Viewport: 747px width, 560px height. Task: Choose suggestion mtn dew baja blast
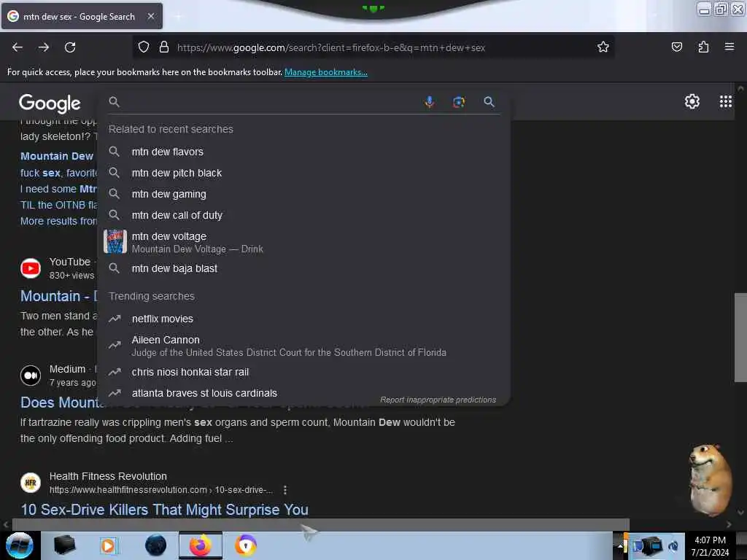tap(304, 268)
